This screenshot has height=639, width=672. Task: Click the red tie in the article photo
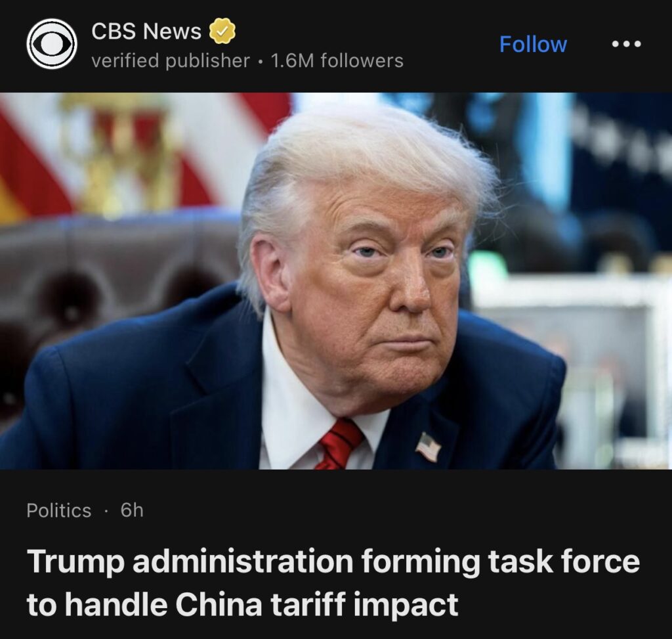[x=339, y=445]
